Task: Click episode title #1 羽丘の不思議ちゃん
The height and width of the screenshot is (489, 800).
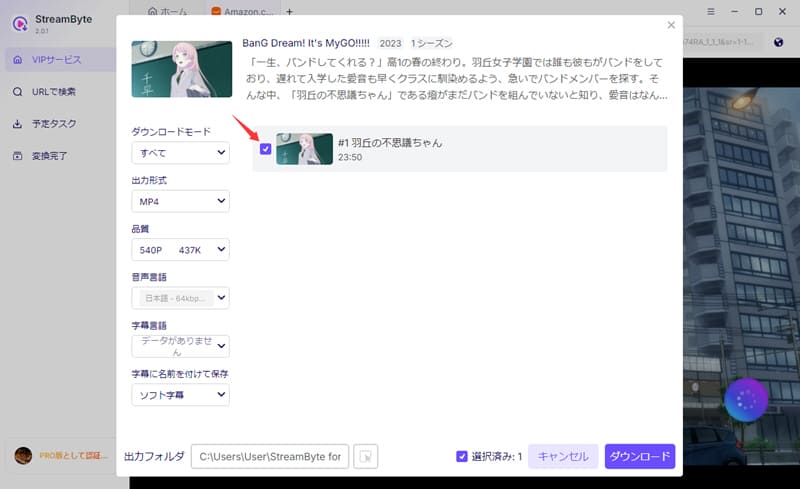Action: [390, 143]
